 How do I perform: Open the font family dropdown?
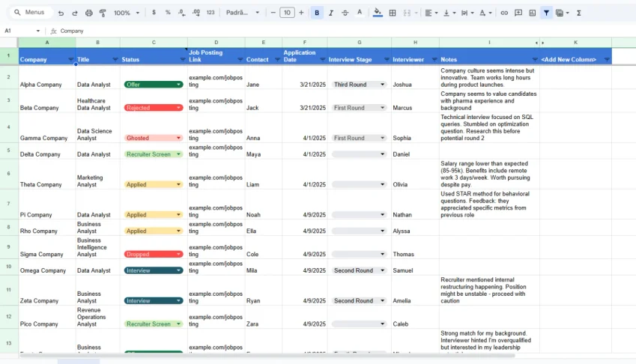coord(243,13)
